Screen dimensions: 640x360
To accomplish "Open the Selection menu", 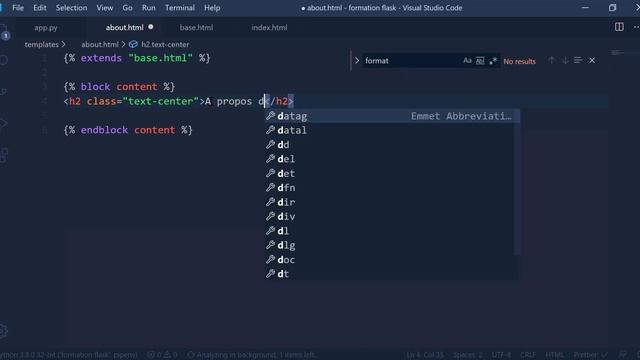I will pos(71,8).
